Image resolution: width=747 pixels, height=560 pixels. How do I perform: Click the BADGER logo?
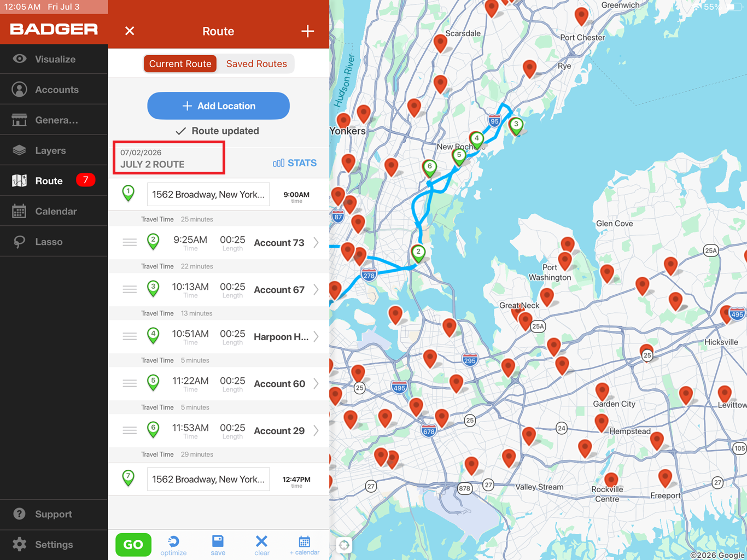point(54,29)
